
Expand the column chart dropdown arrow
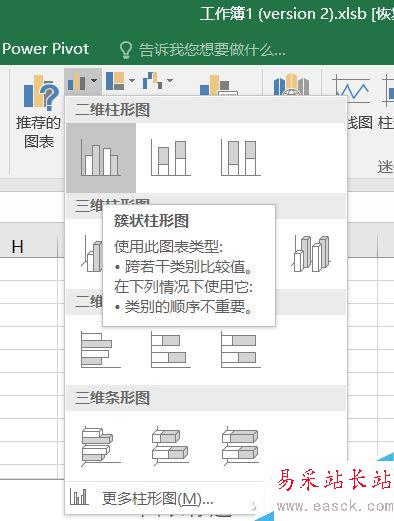tap(94, 81)
